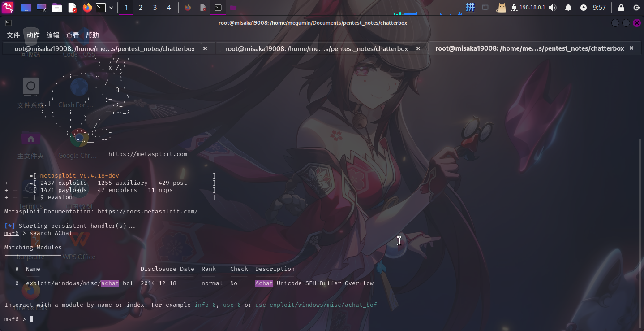644x331 pixels.
Task: Close the third terminal tab
Action: (x=631, y=48)
